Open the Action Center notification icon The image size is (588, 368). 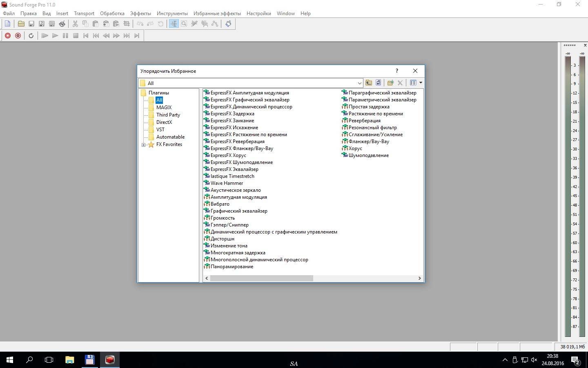click(x=576, y=360)
